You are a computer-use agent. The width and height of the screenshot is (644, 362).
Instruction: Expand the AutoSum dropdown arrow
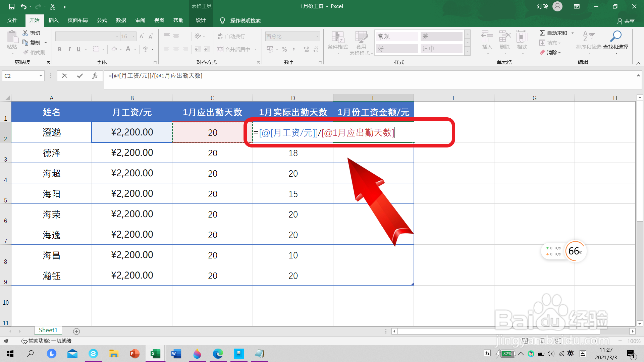click(573, 33)
